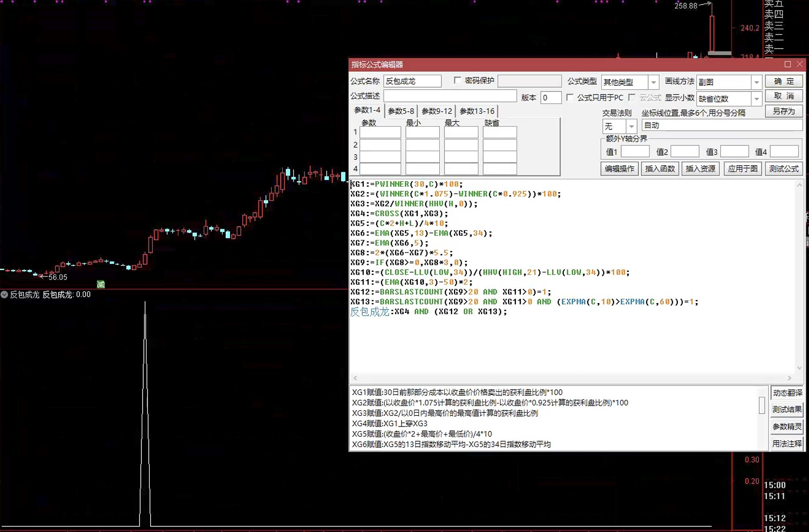The image size is (809, 532).
Task: Click the 值4 input field
Action: pyautogui.click(x=784, y=151)
